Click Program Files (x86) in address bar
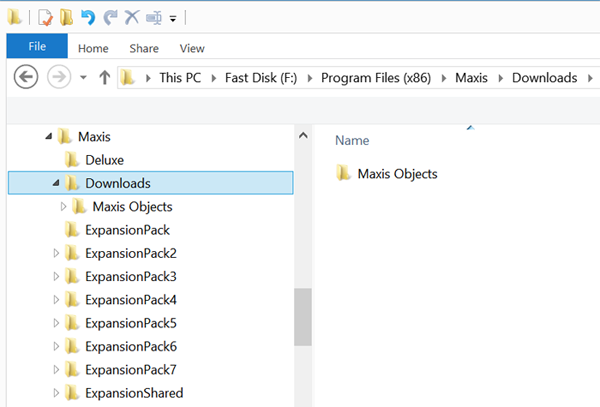 pos(376,78)
